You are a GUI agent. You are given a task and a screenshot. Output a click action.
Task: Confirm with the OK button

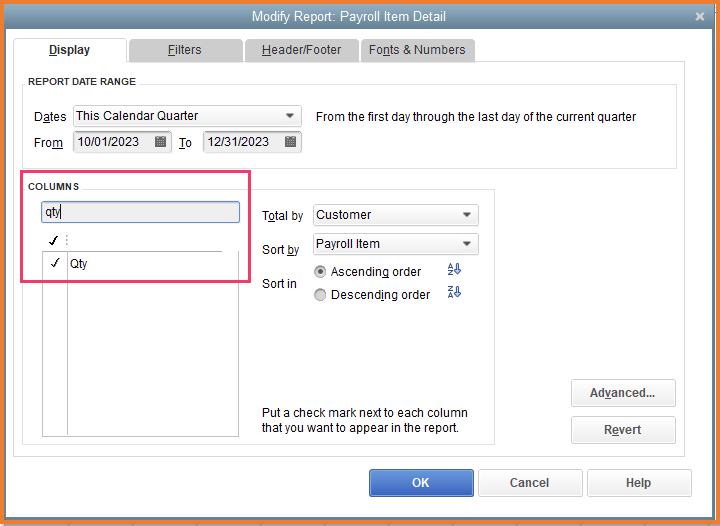click(421, 483)
